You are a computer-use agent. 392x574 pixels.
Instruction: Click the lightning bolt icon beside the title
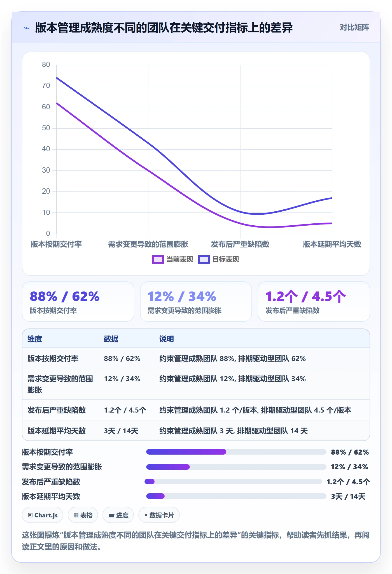click(x=27, y=28)
